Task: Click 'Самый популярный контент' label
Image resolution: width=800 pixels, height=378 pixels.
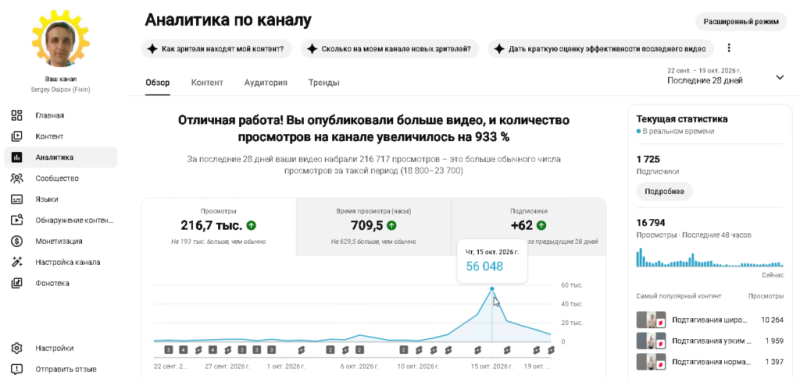Action: click(x=679, y=296)
